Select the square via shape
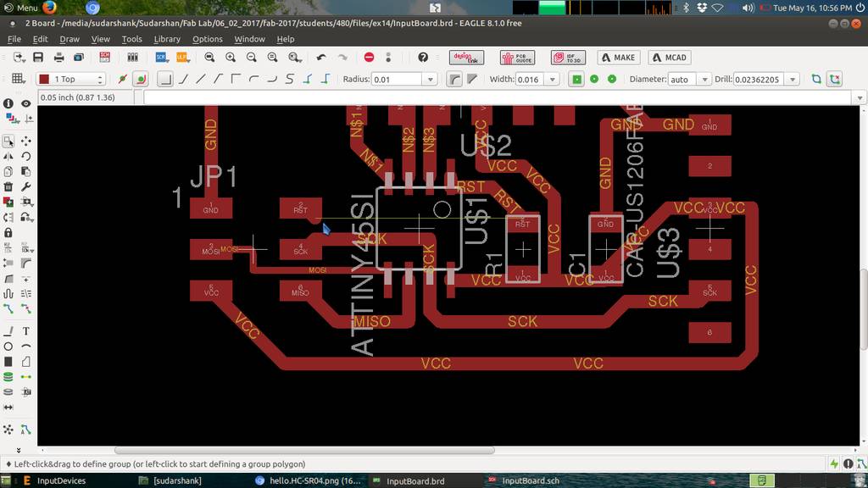Viewport: 868px width, 488px height. click(x=576, y=79)
